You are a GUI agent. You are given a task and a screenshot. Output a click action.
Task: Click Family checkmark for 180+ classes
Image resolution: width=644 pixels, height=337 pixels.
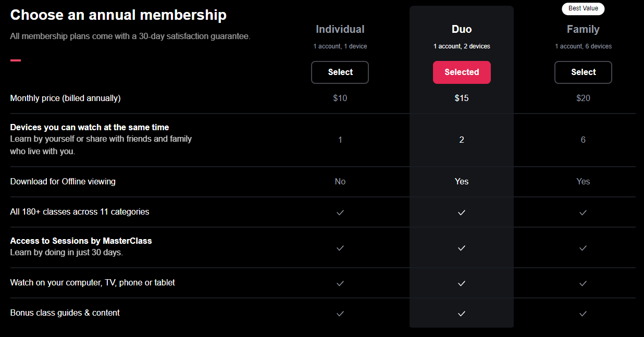coord(583,213)
